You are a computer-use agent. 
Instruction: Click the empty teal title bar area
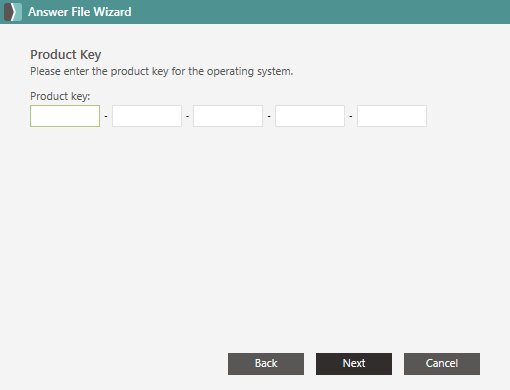coord(320,12)
